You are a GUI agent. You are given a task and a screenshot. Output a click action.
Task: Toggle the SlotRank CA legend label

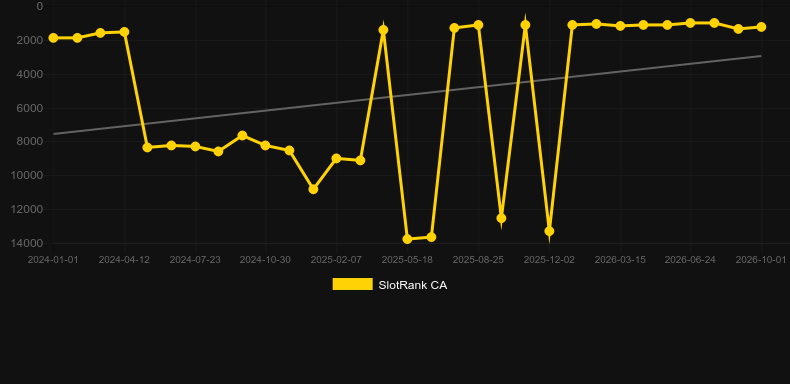coord(413,285)
